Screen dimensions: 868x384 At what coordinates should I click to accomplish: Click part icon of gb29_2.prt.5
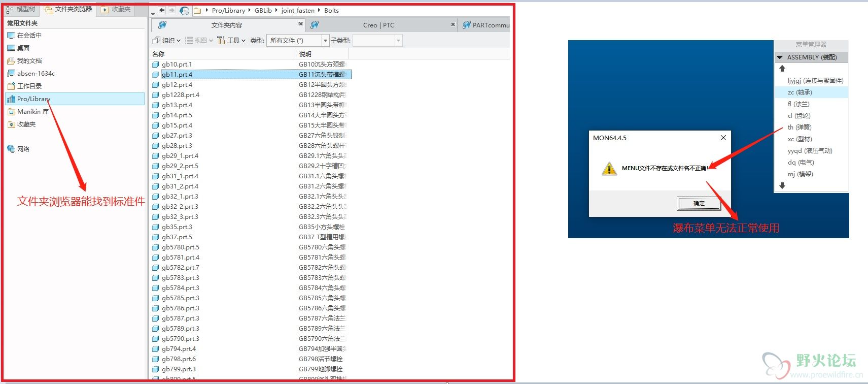(156, 166)
